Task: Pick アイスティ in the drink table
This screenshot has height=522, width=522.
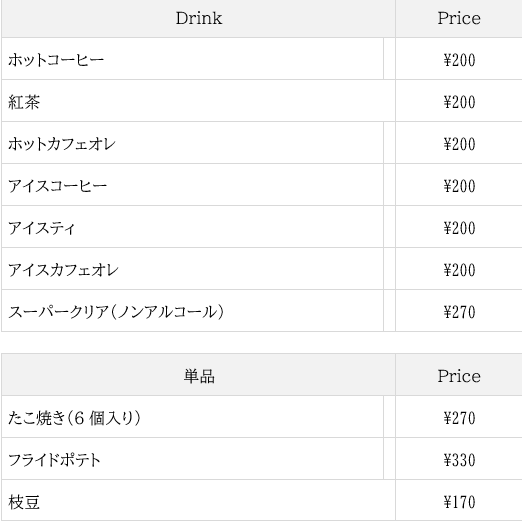Action: coord(42,228)
